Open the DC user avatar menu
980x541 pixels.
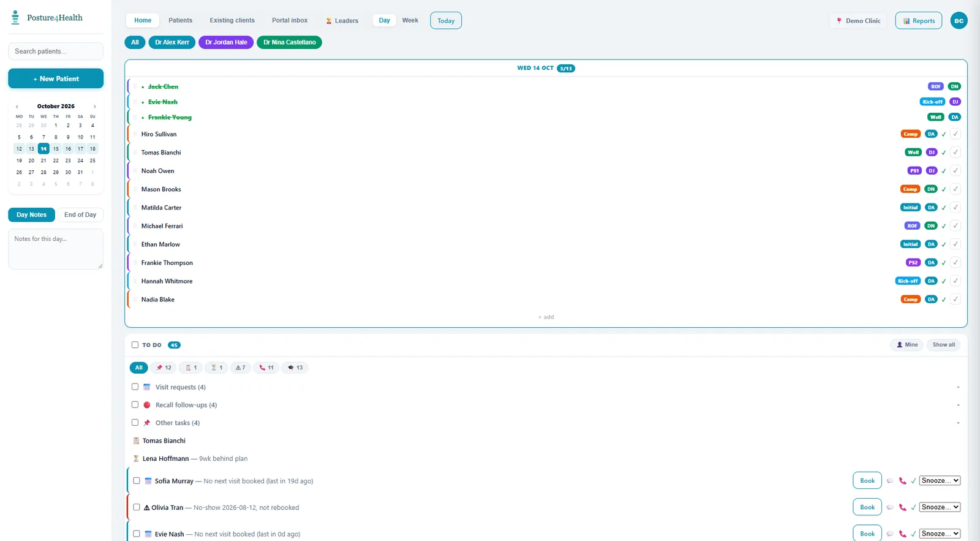[x=959, y=21]
